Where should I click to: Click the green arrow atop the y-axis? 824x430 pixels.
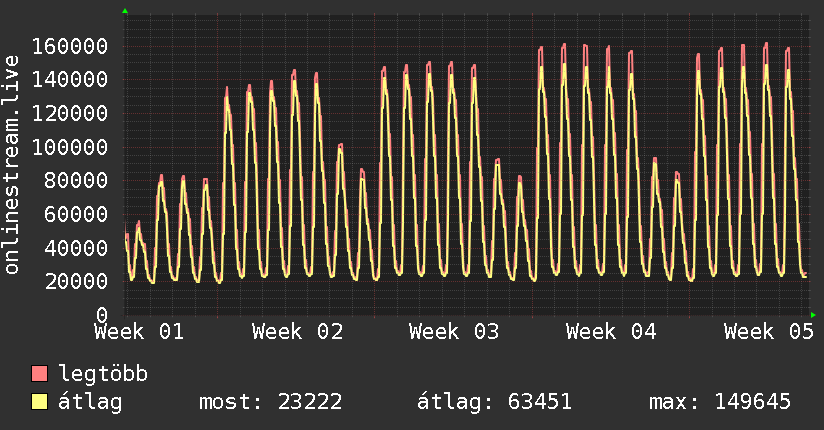pos(125,11)
